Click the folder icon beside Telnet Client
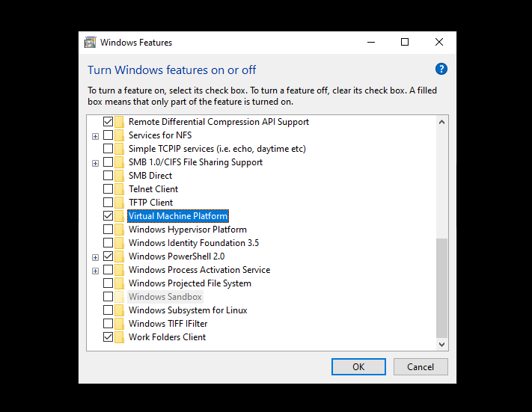Screen dimensions: 532x412 click(119, 189)
